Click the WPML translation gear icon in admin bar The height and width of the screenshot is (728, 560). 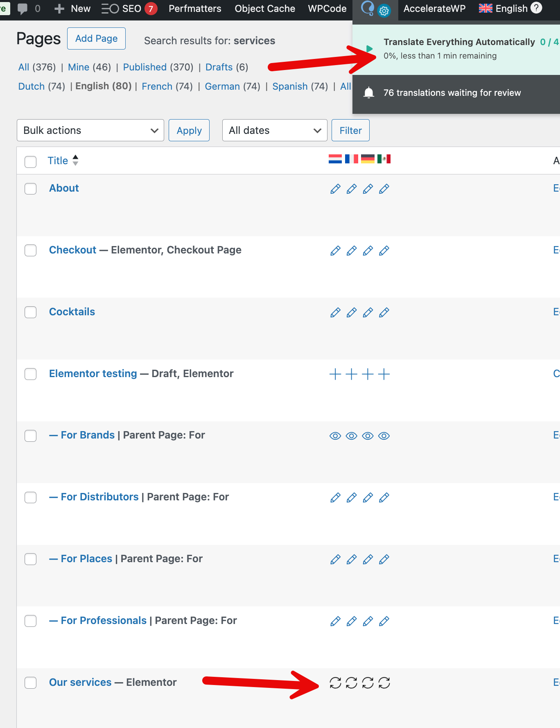(x=384, y=11)
